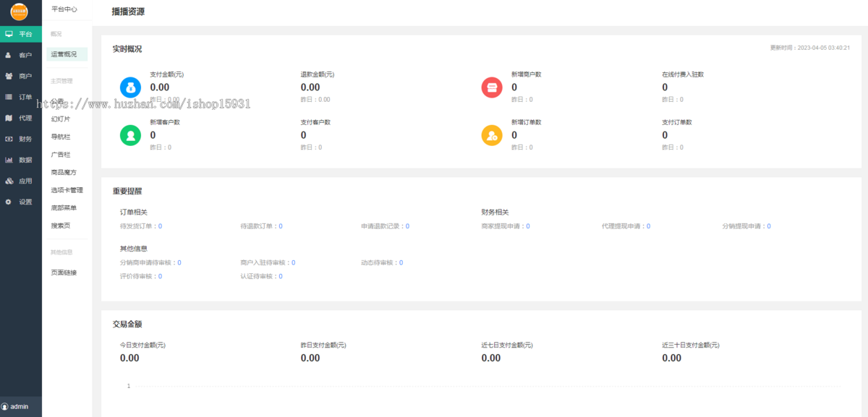The height and width of the screenshot is (417, 868).
Task: Click the red 新增商户数 store icon
Action: [x=492, y=87]
